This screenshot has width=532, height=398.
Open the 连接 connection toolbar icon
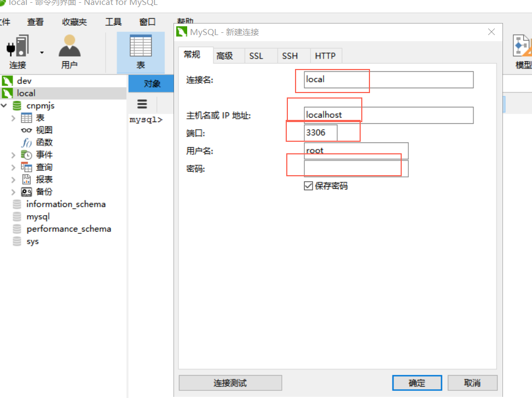(18, 51)
